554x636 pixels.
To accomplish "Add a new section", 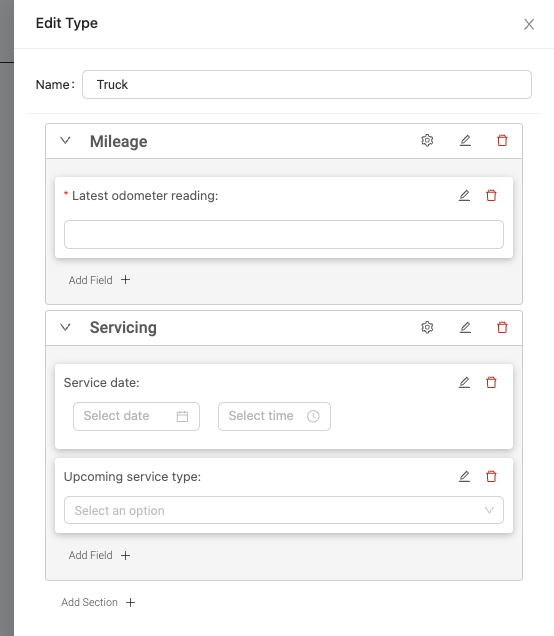I will coord(98,602).
